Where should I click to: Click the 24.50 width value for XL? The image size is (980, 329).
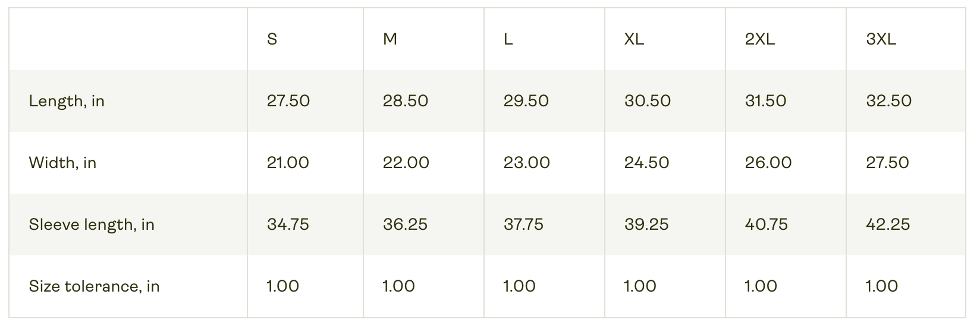[647, 163]
